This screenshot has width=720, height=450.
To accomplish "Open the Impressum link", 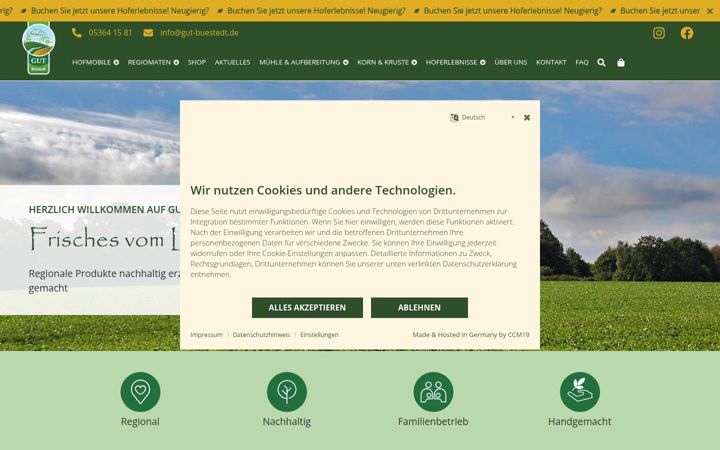I will pos(207,335).
